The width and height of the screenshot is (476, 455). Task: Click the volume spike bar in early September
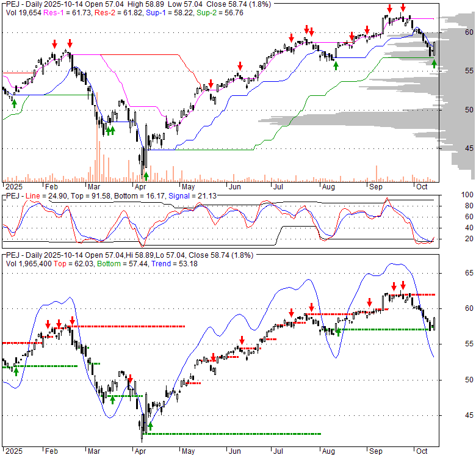tap(377, 173)
